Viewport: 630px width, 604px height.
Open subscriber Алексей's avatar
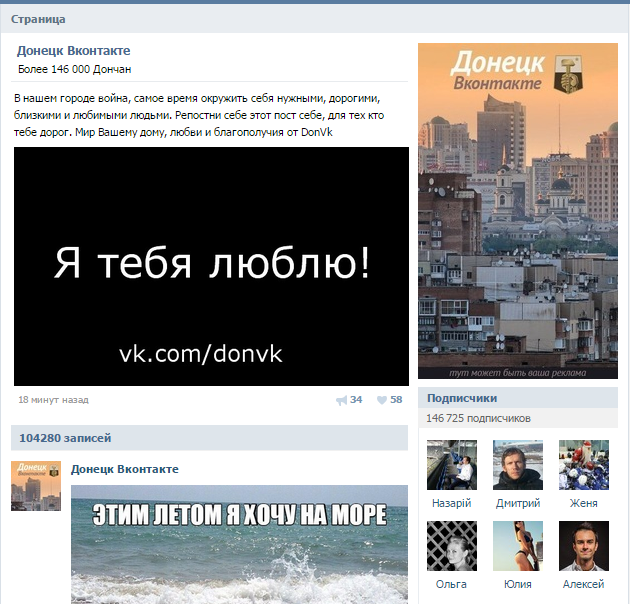(584, 546)
